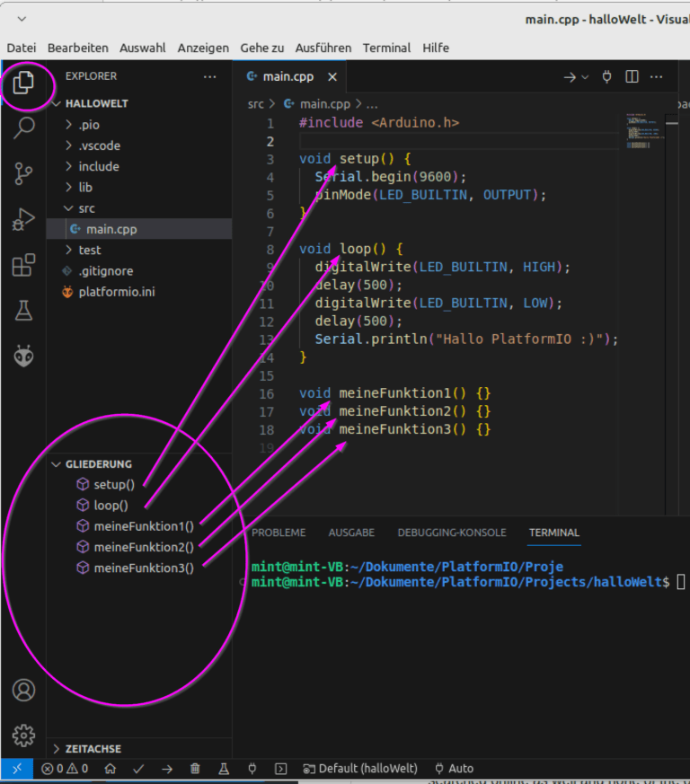Screen dimensions: 690x784
Task: Click Default (halloWelt) environment in status bar
Action: click(x=360, y=769)
